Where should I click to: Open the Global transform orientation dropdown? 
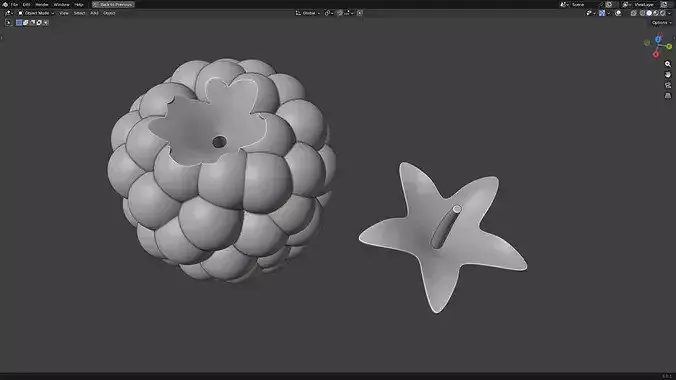click(x=308, y=13)
